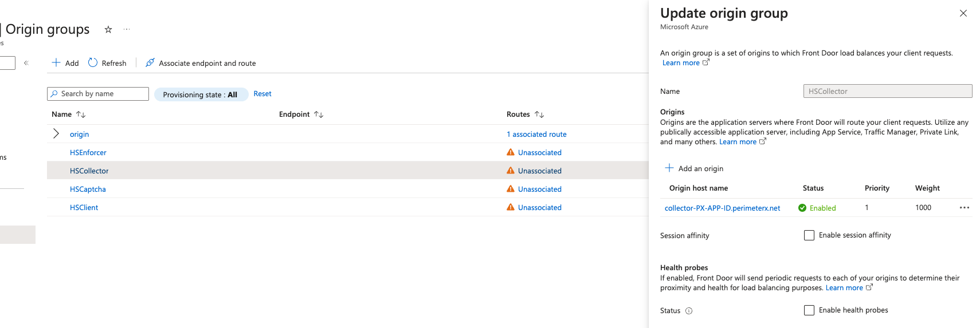Screen dimensions: 980x328
Task: Click the info icon beside Status label
Action: pos(689,311)
